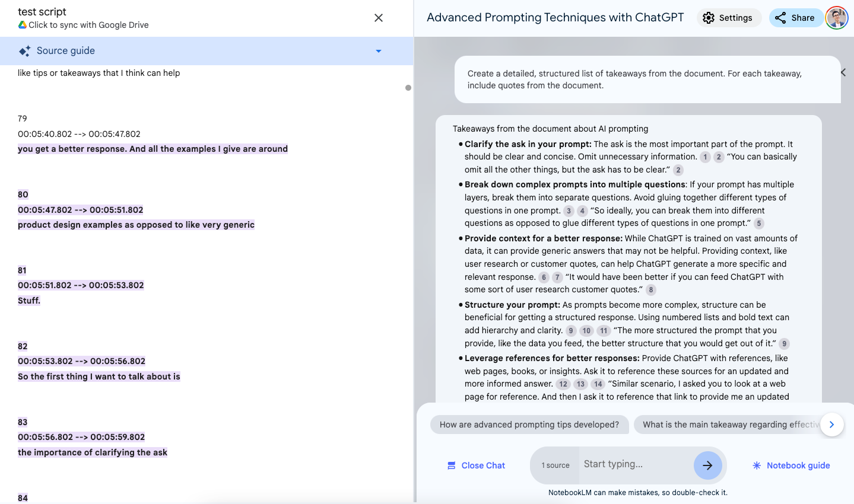Viewport: 854px width, 504px height.
Task: Open the Notebook guide asterisk icon
Action: point(757,465)
